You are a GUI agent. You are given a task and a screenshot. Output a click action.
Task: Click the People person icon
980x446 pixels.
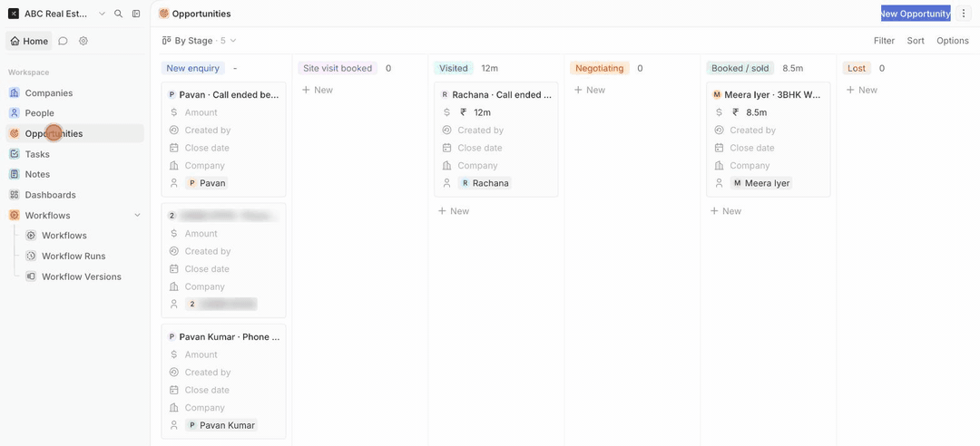[x=15, y=113]
